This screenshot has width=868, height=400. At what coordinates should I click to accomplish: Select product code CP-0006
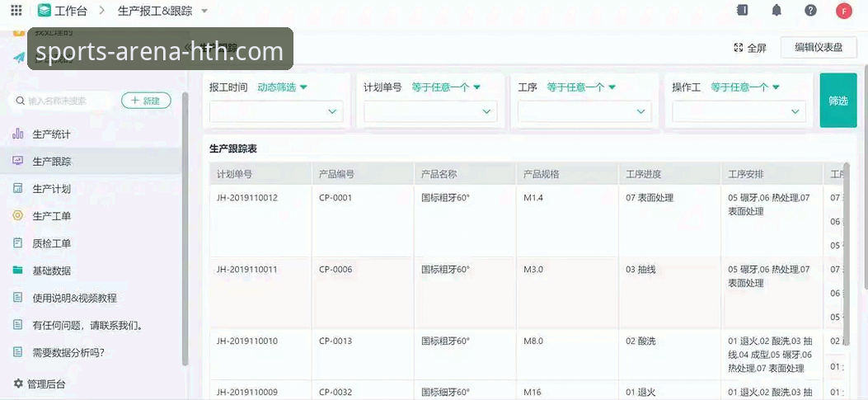tap(335, 270)
